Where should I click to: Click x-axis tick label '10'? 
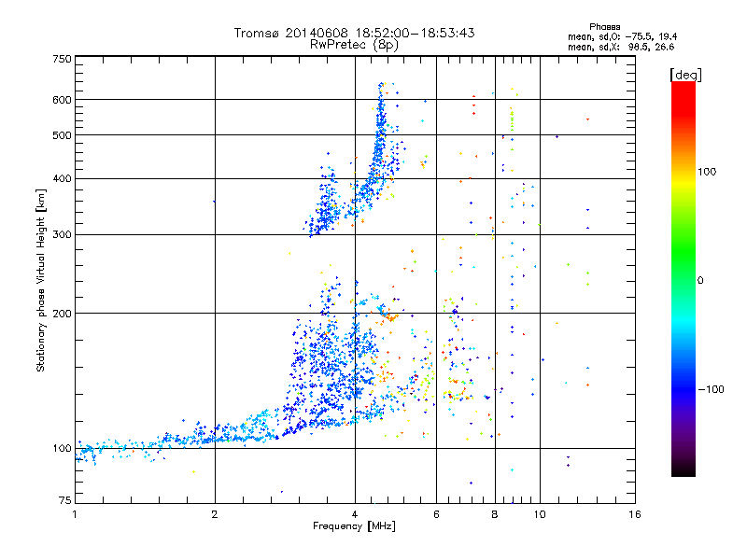pos(540,514)
